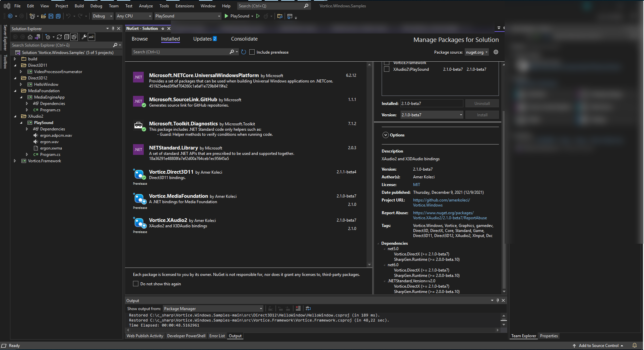Open the nuget.org package source dropdown
This screenshot has width=644, height=350.
coord(476,52)
